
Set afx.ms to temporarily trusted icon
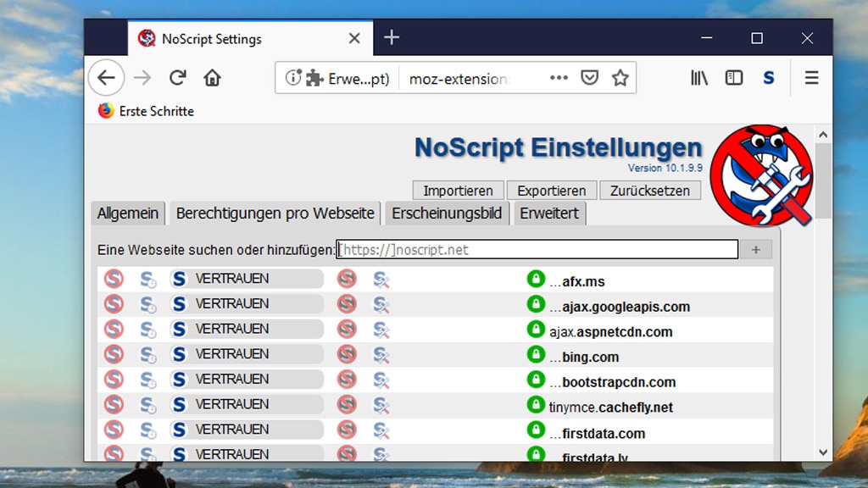coord(147,280)
